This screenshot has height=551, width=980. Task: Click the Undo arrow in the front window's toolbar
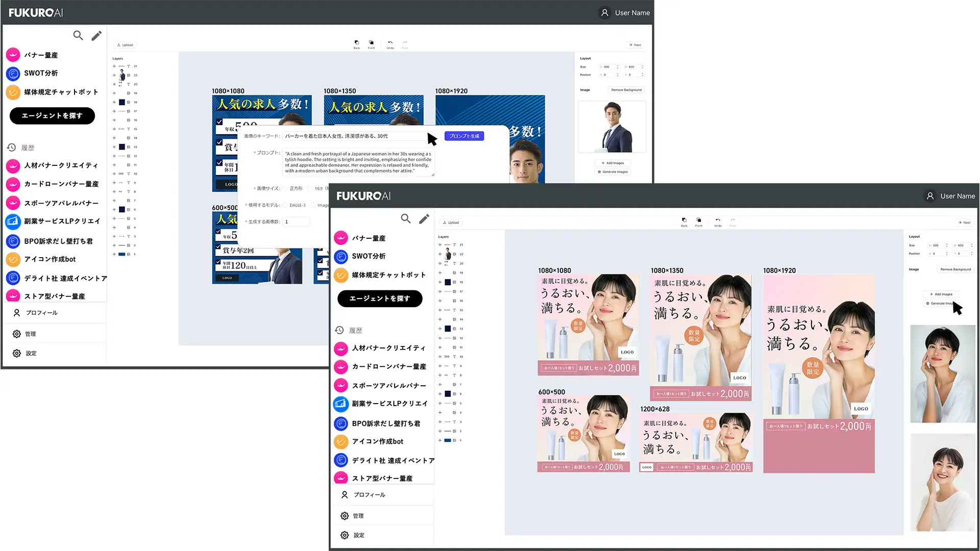coord(718,220)
